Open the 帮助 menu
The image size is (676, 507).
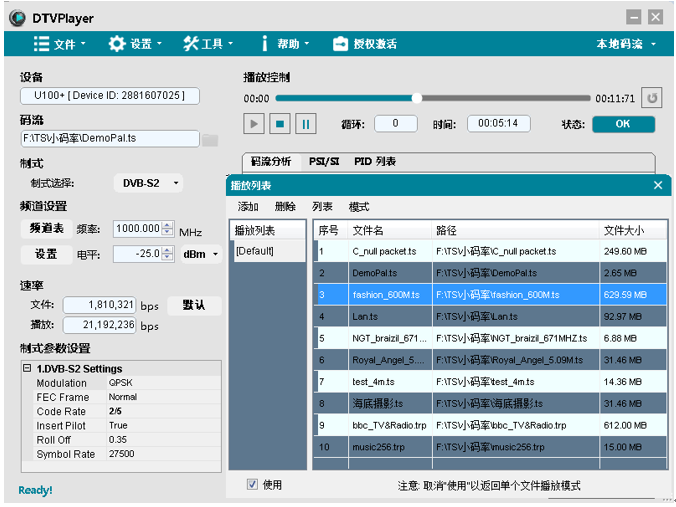point(286,44)
